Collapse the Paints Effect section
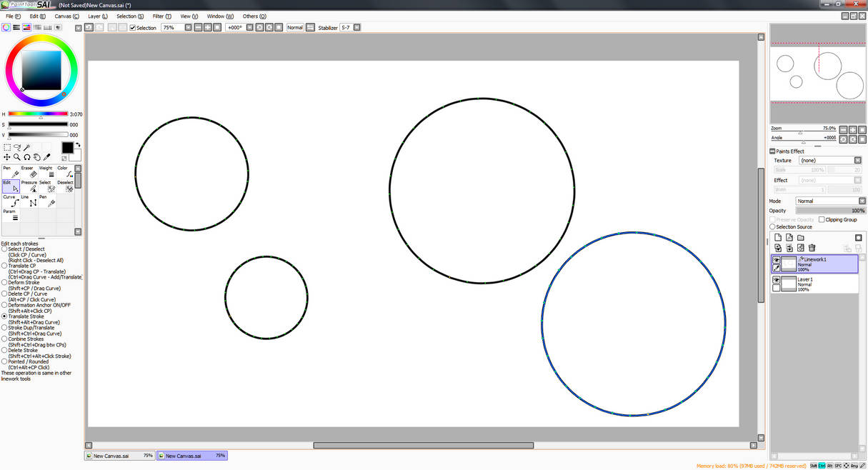 772,151
